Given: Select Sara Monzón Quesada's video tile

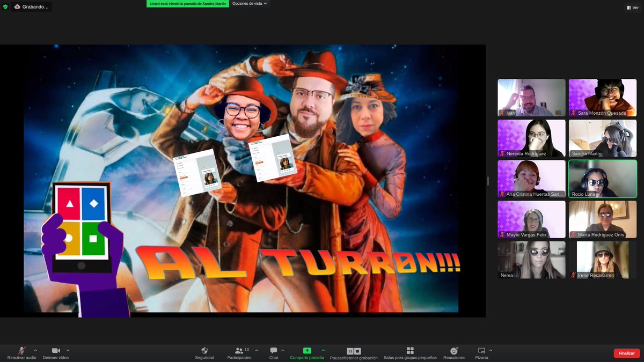Looking at the screenshot, I should click(603, 98).
